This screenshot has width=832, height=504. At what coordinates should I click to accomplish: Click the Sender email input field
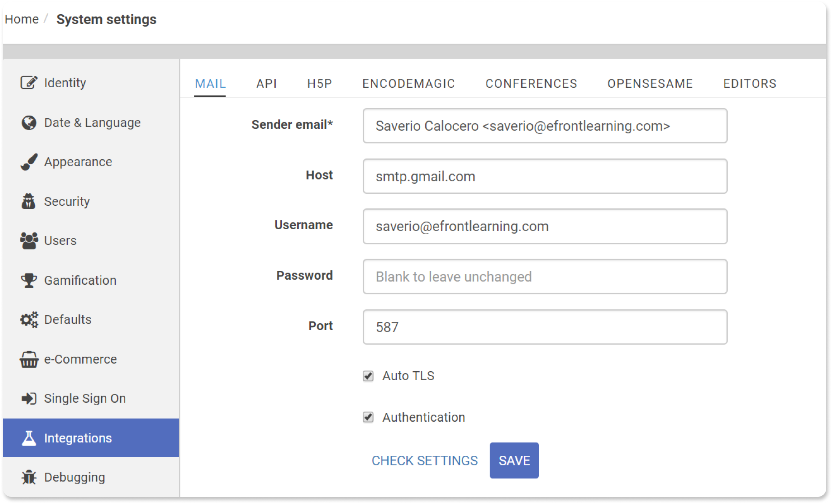tap(545, 125)
